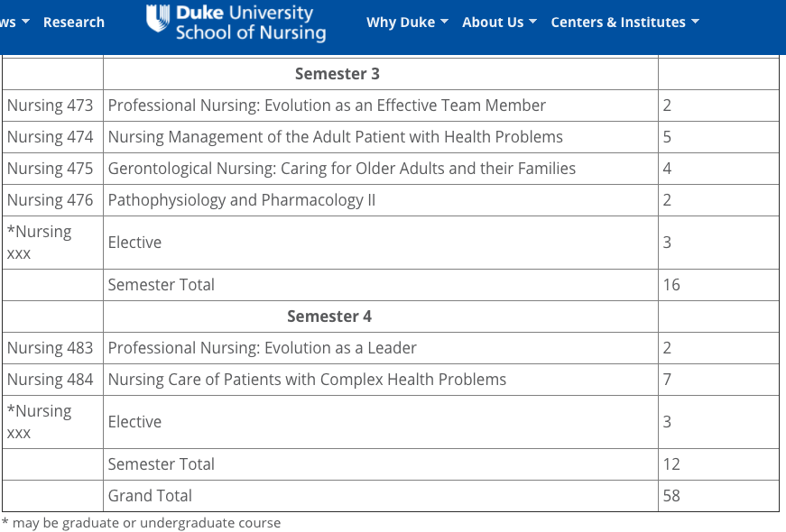Click Nursing 484 course code cell
Screen dimensions: 786x532
point(51,380)
